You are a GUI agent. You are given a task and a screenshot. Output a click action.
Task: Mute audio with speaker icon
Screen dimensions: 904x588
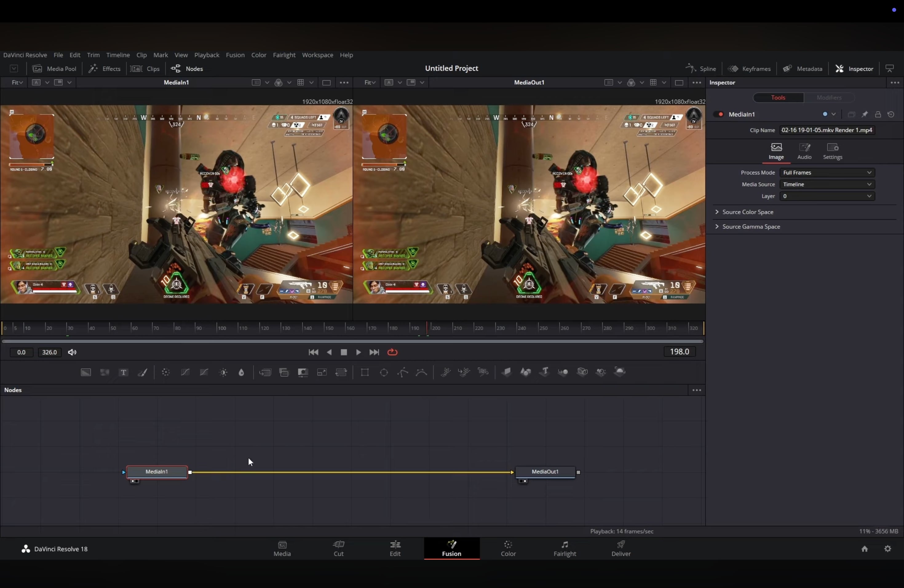(x=72, y=352)
